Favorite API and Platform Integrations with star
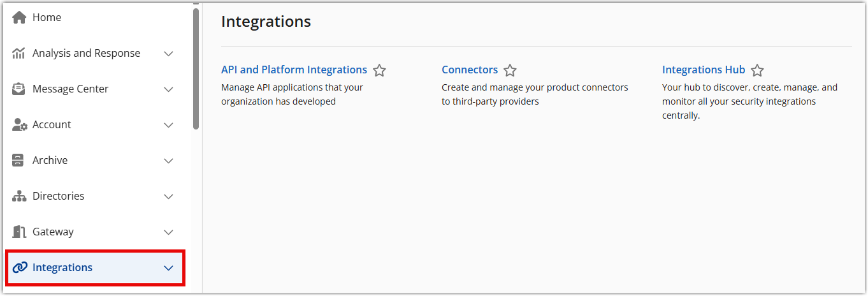Viewport: 868px width, 296px height. [x=379, y=70]
